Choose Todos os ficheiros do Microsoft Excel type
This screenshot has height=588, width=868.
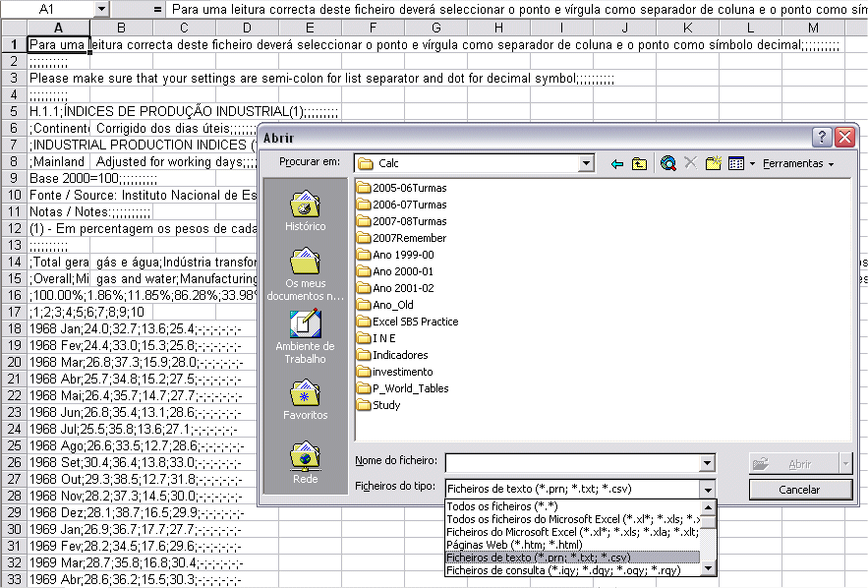(x=572, y=519)
